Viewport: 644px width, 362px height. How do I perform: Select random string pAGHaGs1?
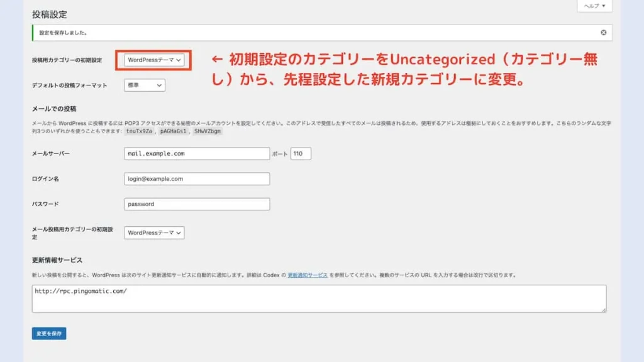point(173,131)
